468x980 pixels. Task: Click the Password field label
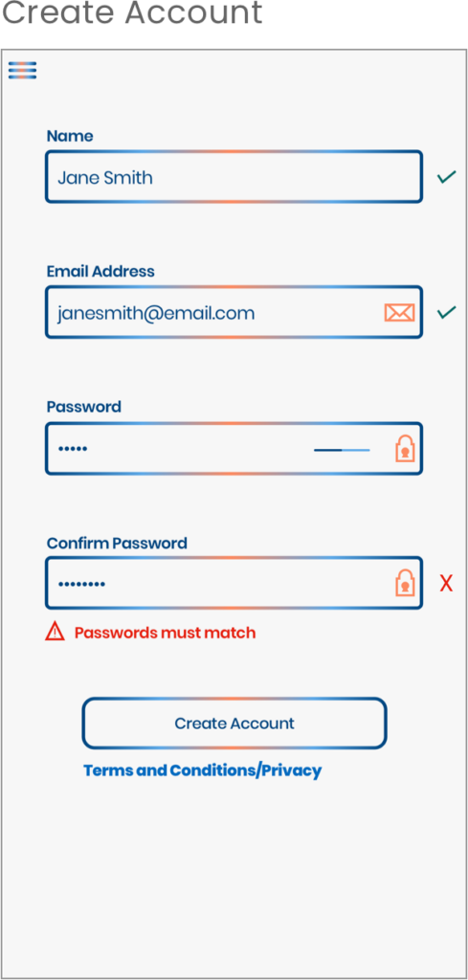point(83,407)
